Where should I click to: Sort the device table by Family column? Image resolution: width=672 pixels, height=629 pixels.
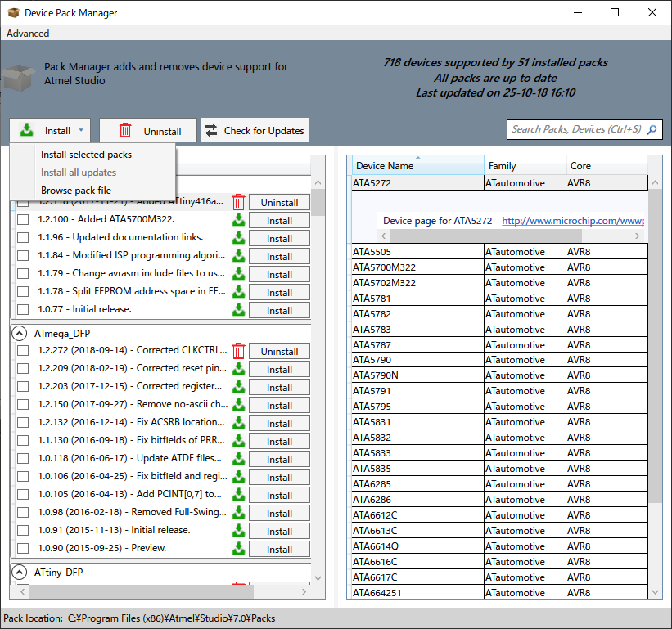(525, 165)
